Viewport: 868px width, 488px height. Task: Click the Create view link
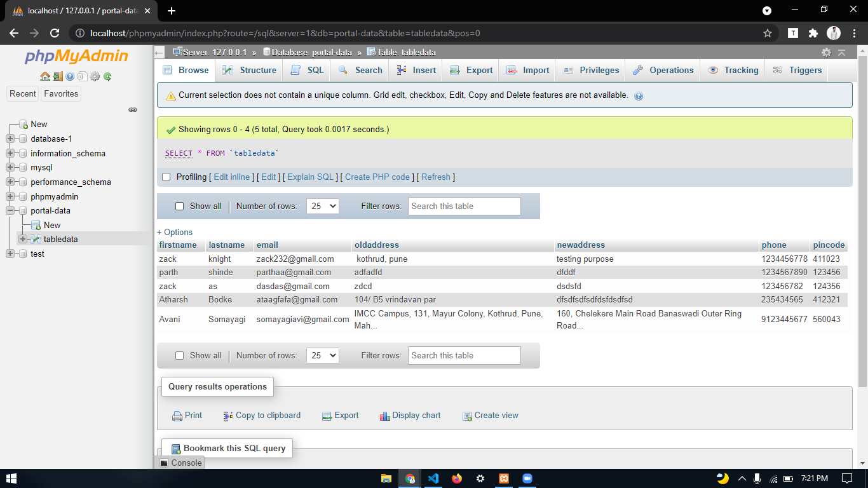pos(491,416)
